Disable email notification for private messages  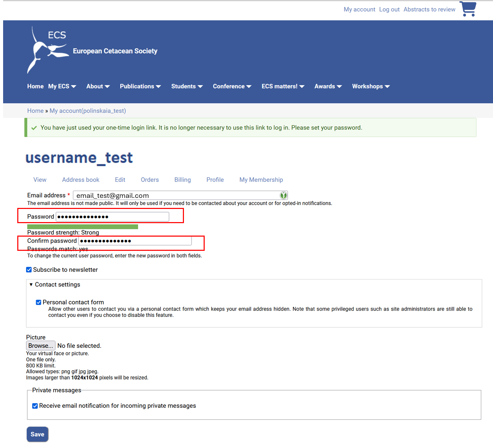35,406
